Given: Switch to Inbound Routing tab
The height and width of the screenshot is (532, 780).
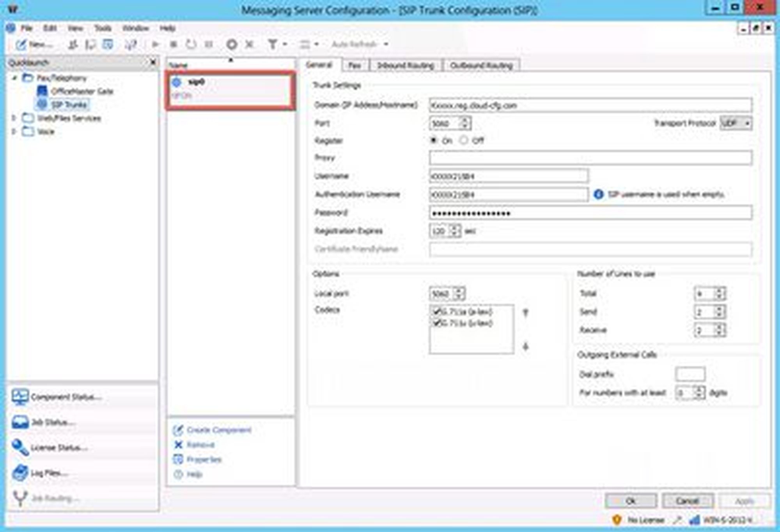Looking at the screenshot, I should coord(406,65).
